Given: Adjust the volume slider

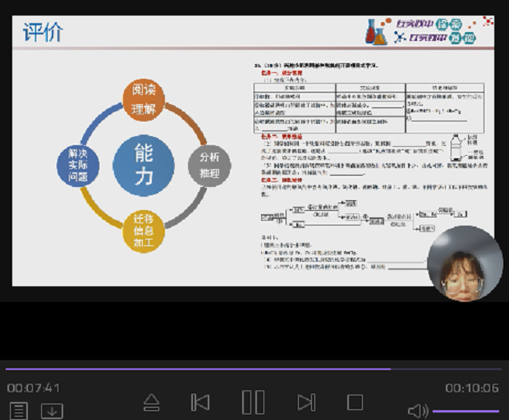Looking at the screenshot, I should coord(465,411).
